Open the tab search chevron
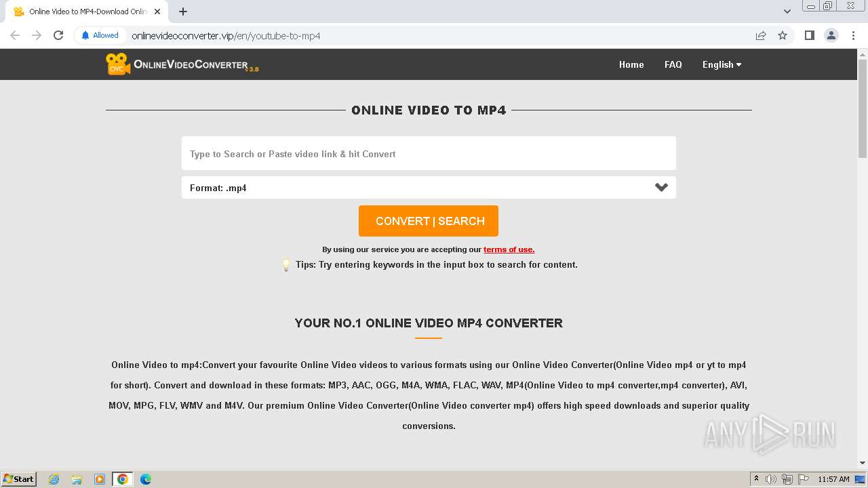The image size is (868, 488). pyautogui.click(x=787, y=12)
